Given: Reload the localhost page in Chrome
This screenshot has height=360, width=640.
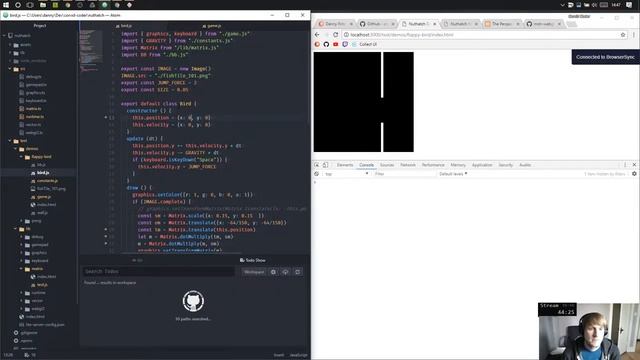Looking at the screenshot, I should (x=336, y=35).
